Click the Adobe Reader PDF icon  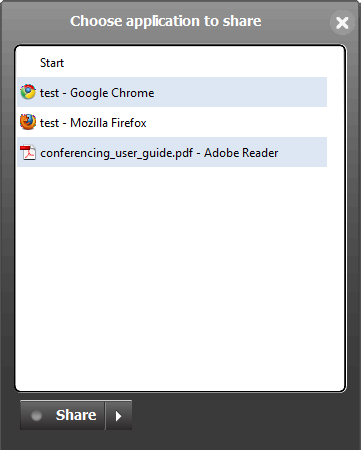tap(28, 152)
